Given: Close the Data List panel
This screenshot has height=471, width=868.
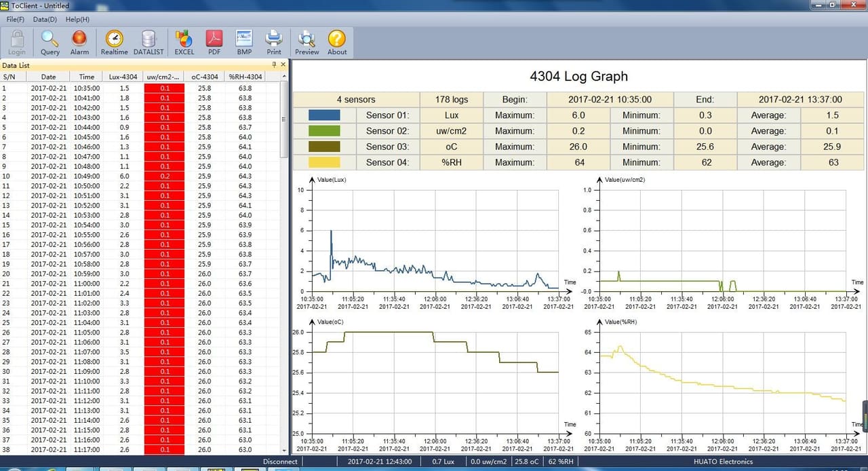Looking at the screenshot, I should pos(283,64).
